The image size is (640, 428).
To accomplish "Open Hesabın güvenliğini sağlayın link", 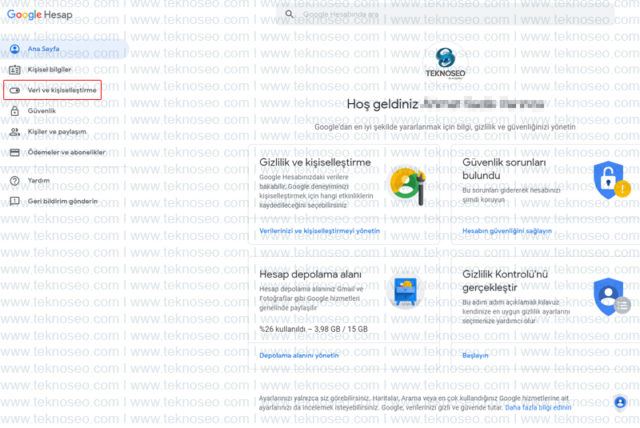I will click(507, 231).
